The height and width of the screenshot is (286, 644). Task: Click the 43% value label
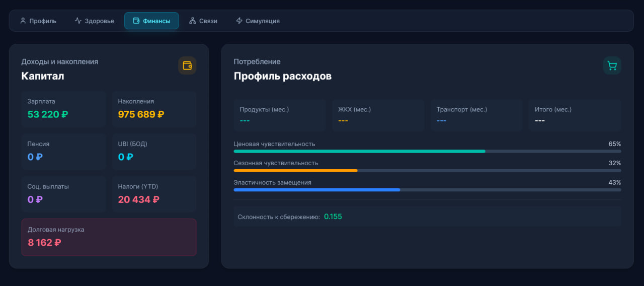coord(615,182)
